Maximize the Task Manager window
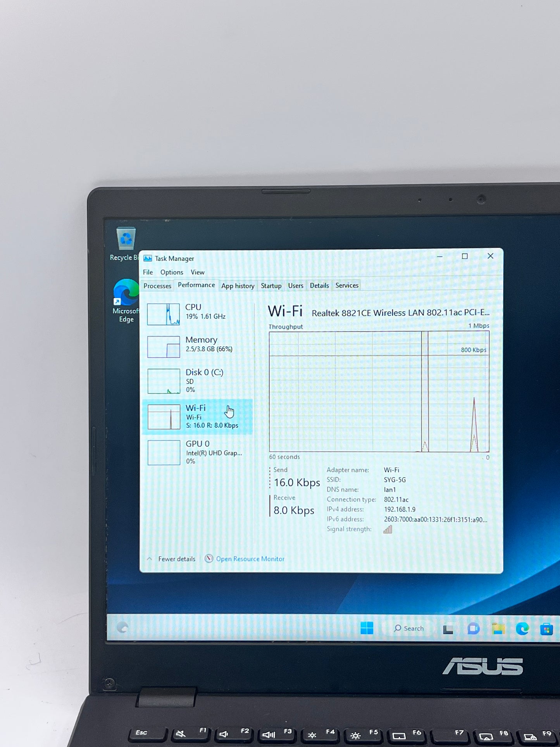Viewport: 560px width, 747px height. (x=465, y=256)
